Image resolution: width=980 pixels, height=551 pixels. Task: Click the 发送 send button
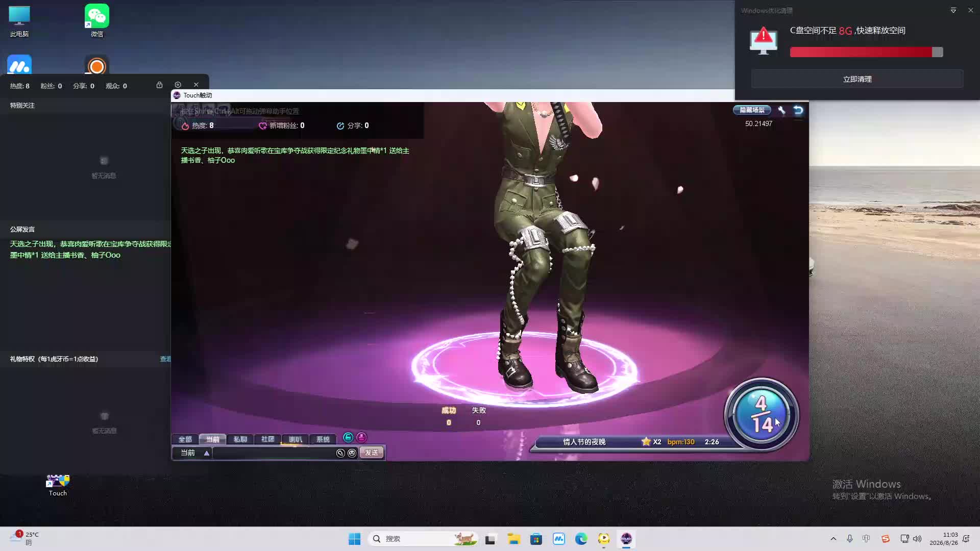point(372,453)
